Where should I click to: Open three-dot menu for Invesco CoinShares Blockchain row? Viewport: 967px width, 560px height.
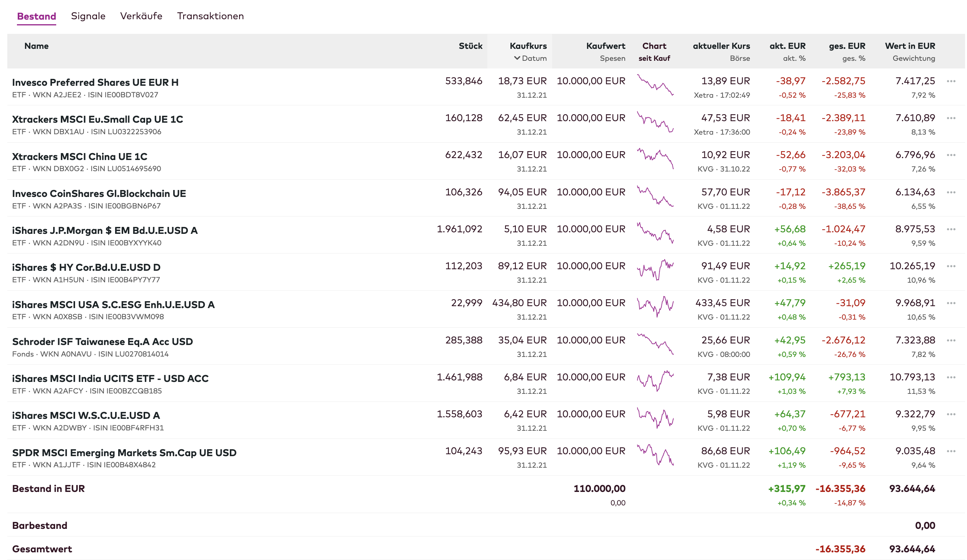tap(951, 192)
